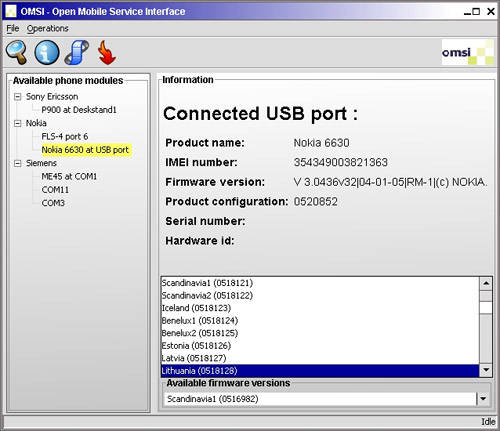Click the list scrollbar up arrow
Screen dimensions: 500x431
point(486,284)
